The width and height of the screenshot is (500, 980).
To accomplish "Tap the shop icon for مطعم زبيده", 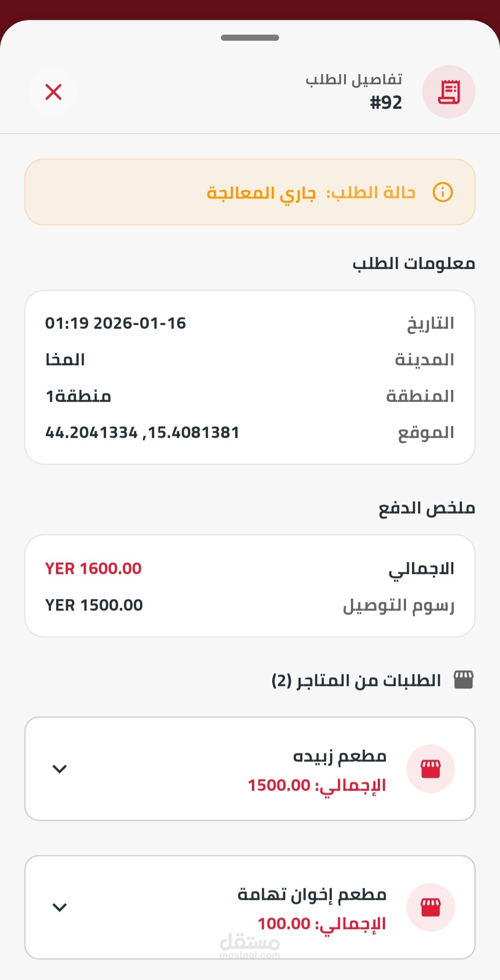I will (430, 768).
